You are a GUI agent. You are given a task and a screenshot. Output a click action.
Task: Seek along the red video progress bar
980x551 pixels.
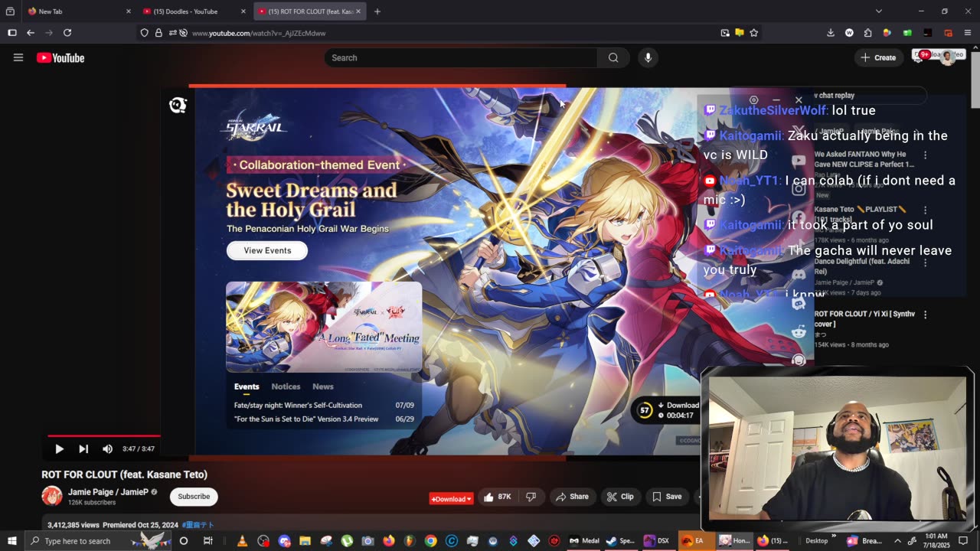click(103, 435)
